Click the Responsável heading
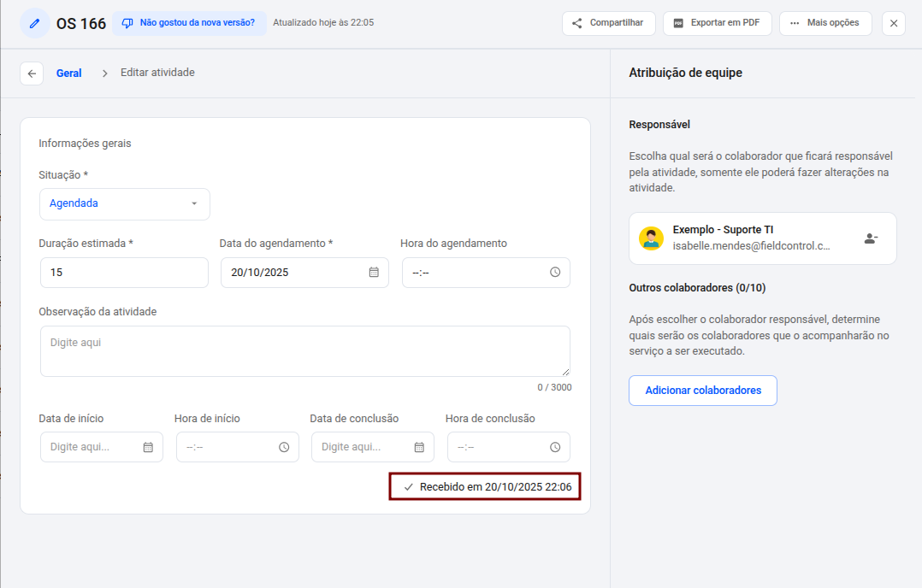This screenshot has height=588, width=922. pyautogui.click(x=659, y=125)
